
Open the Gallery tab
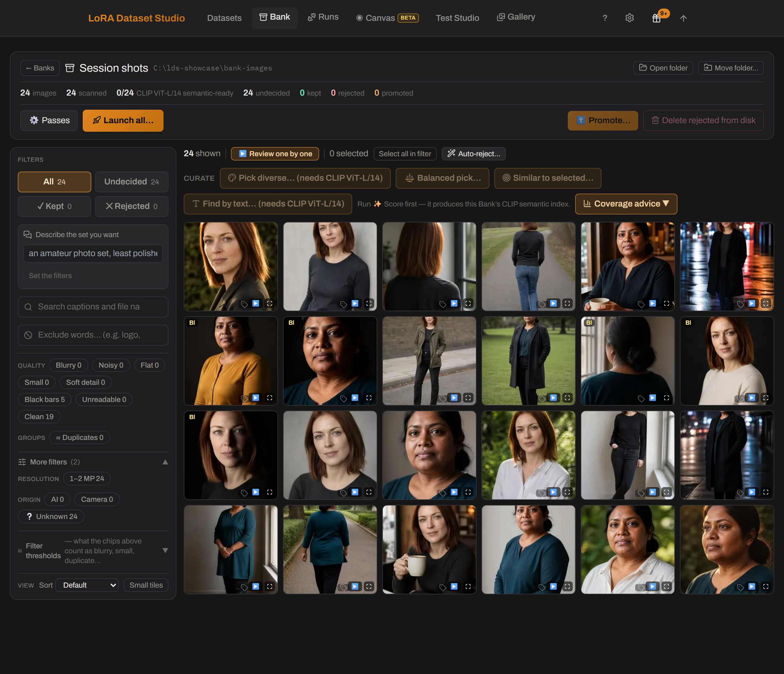point(516,17)
